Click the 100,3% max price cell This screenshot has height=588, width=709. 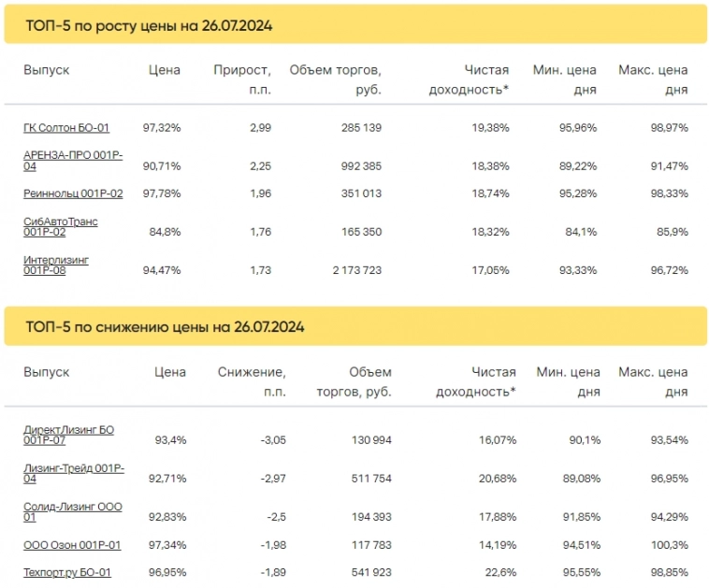coord(669,544)
